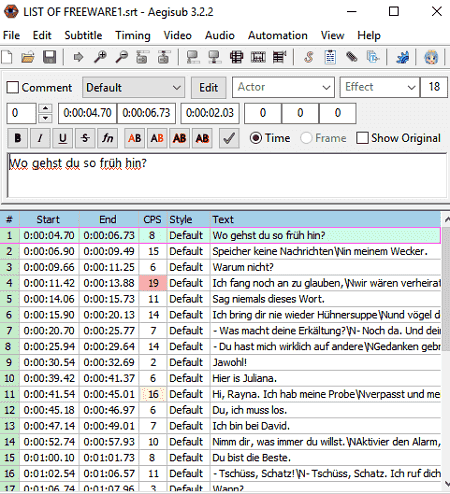Click the start time field 0:00:04.70

coord(87,113)
